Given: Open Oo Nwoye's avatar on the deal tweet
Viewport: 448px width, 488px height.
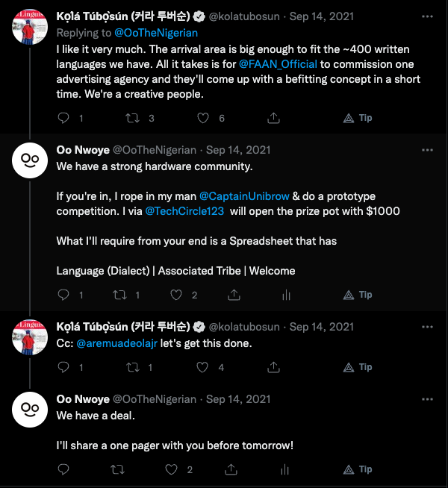Looking at the screenshot, I should (30, 410).
